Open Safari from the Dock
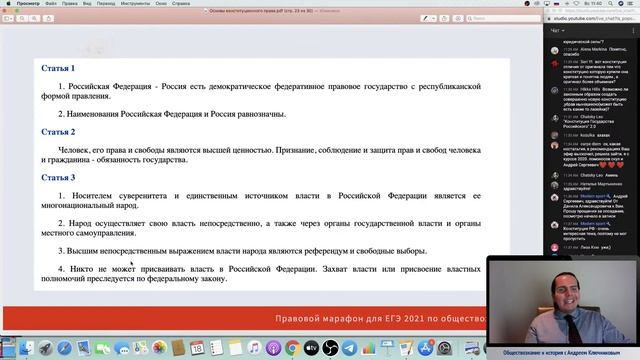The image size is (640, 360). [x=64, y=348]
